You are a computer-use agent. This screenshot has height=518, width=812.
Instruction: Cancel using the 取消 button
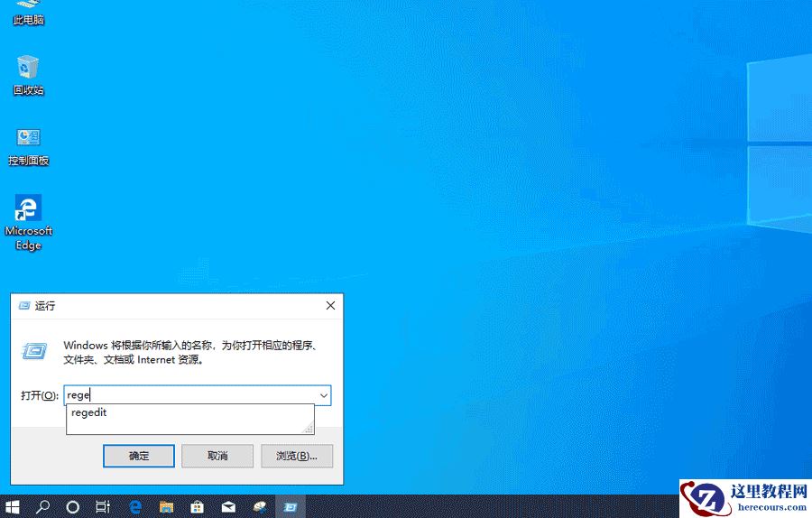[x=217, y=456]
